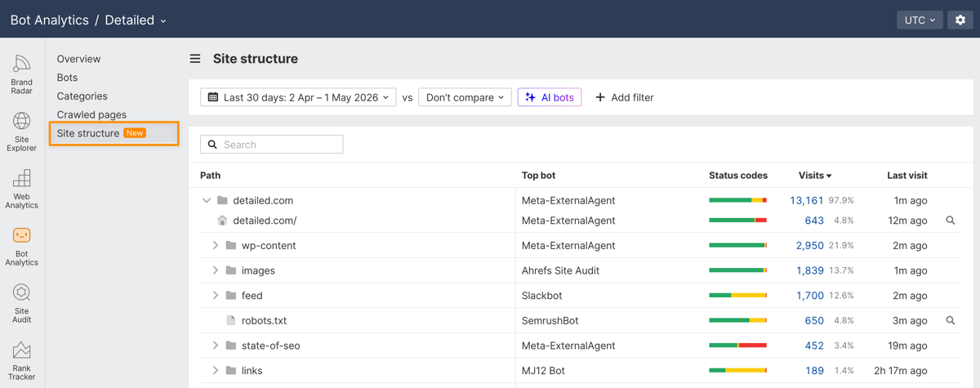
Task: Click status codes bar for feed
Action: click(737, 296)
